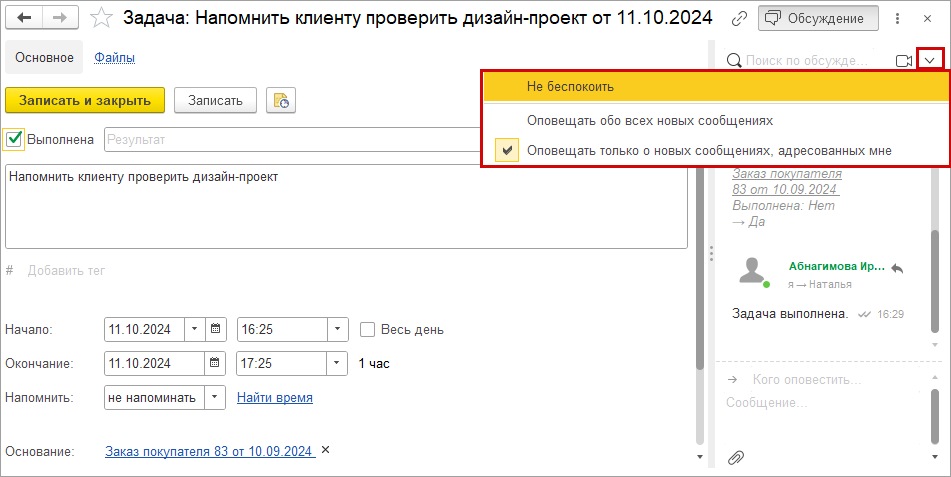This screenshot has height=477, width=951.
Task: Click the clock icon button beside Записать
Action: click(x=281, y=100)
